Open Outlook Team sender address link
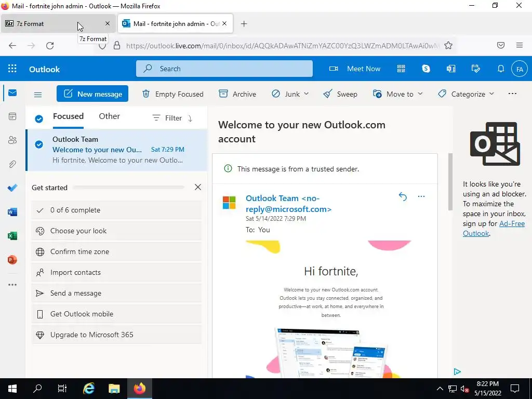 (288, 204)
